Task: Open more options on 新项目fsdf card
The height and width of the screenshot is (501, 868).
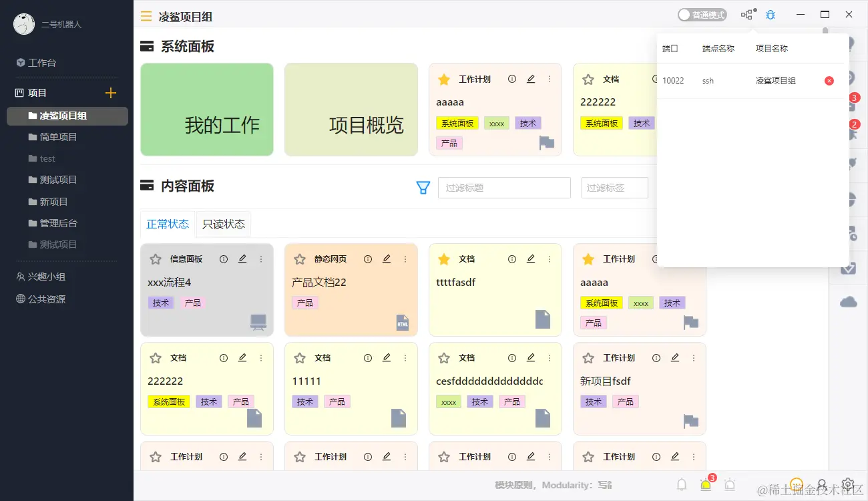Action: tap(694, 358)
